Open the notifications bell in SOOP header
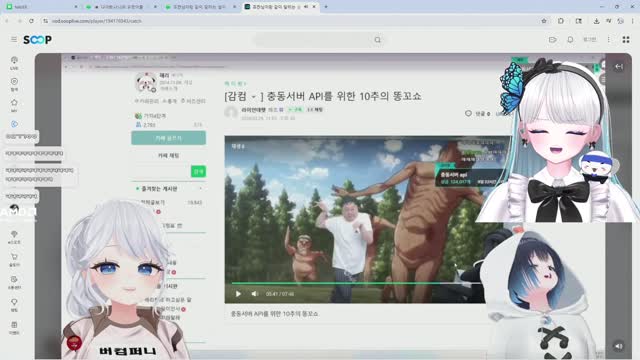The width and height of the screenshot is (640, 360). click(570, 40)
